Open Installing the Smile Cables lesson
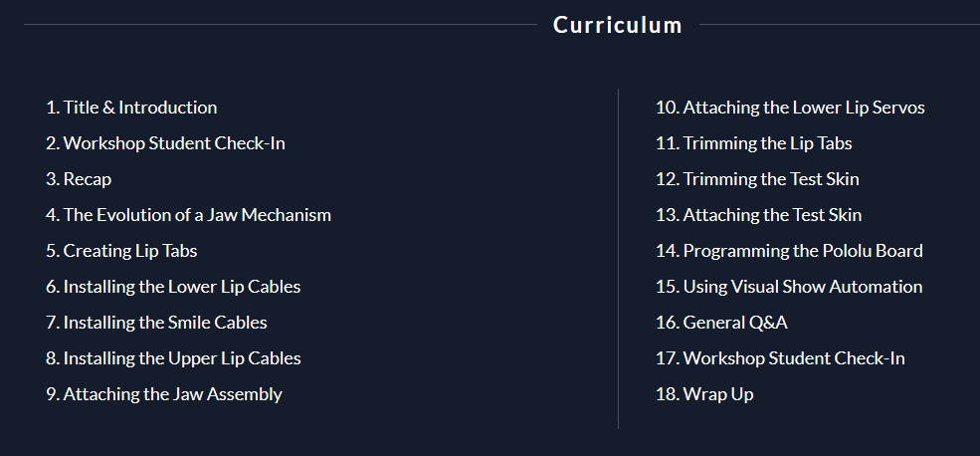Viewport: 980px width, 456px height. tap(156, 323)
